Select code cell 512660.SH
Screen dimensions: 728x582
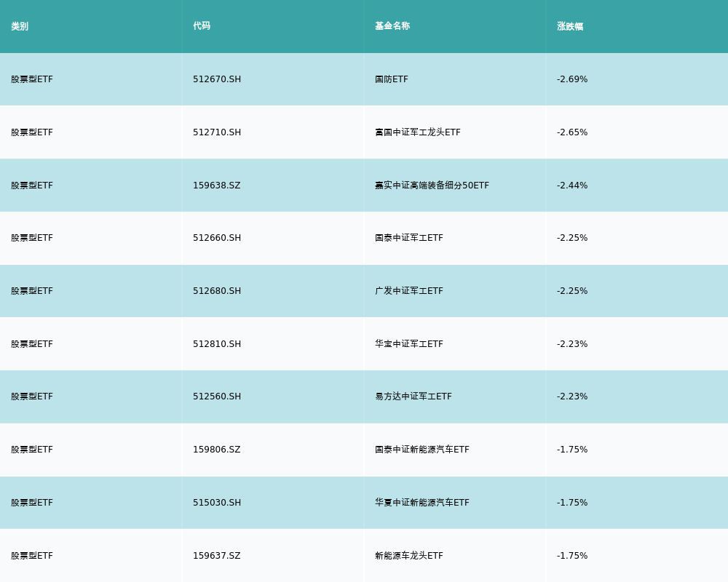click(217, 238)
